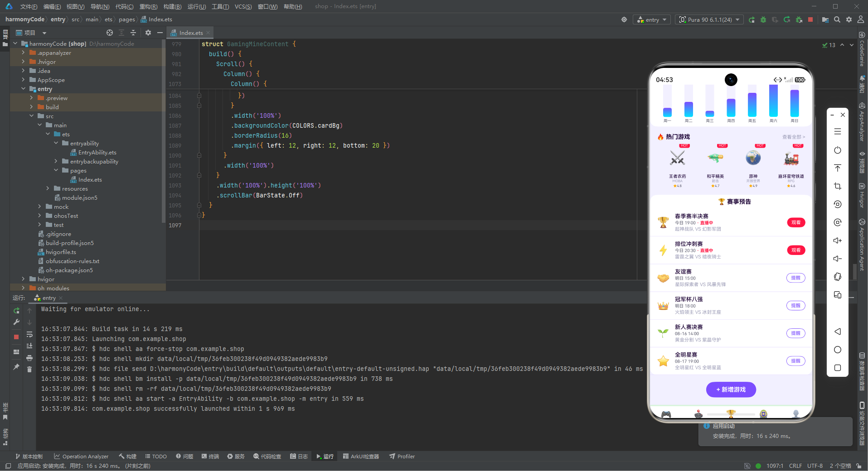
Task: Open the 文件(F) menu
Action: point(29,6)
